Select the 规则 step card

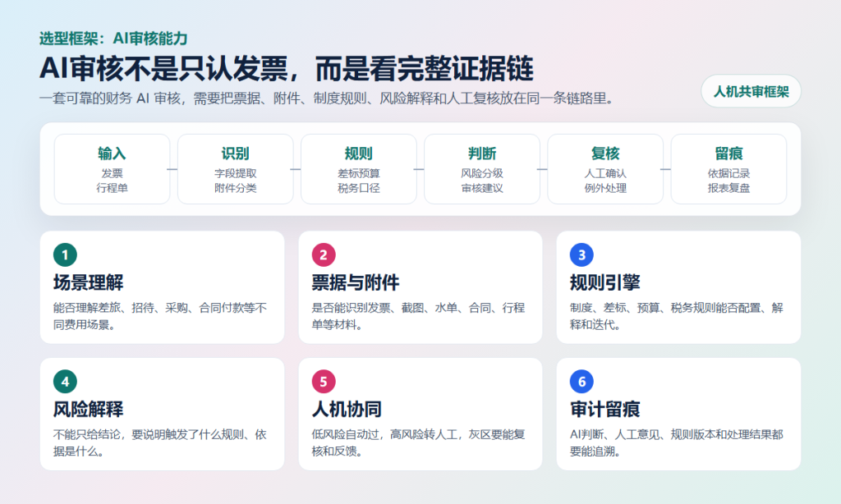(359, 169)
